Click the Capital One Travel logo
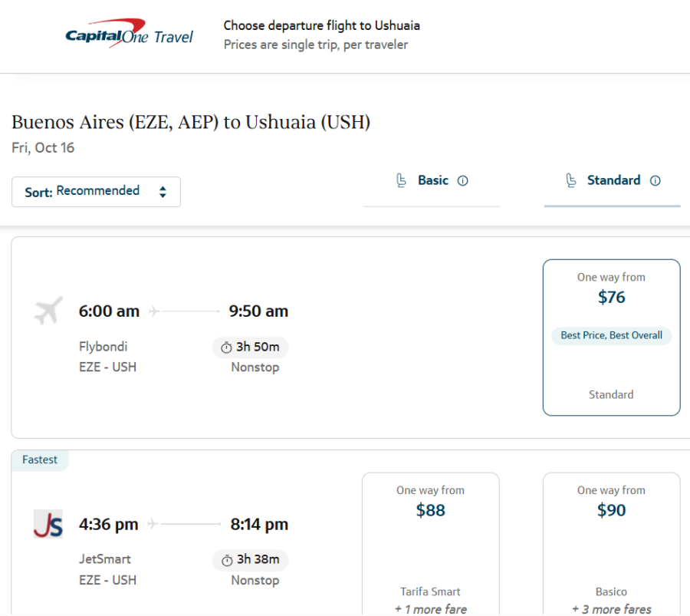The width and height of the screenshot is (690, 616). click(x=128, y=34)
